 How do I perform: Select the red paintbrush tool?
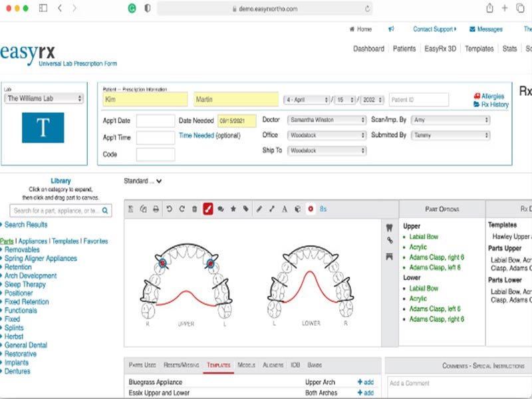coord(207,209)
